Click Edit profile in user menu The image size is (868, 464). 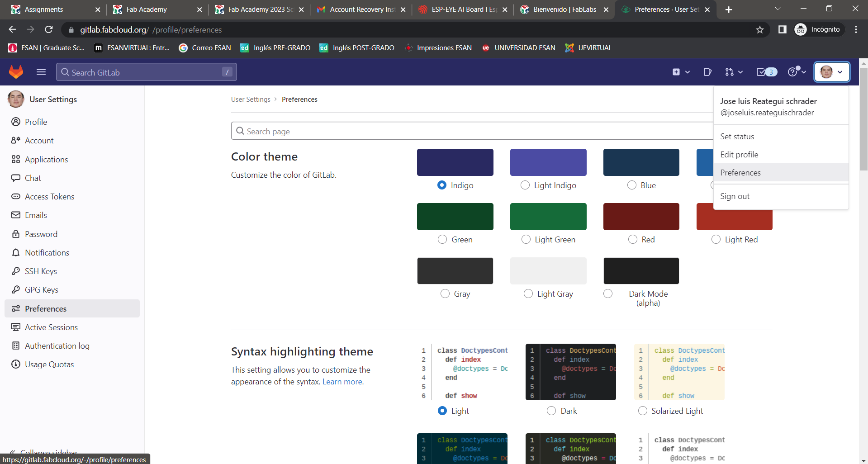(x=781, y=155)
